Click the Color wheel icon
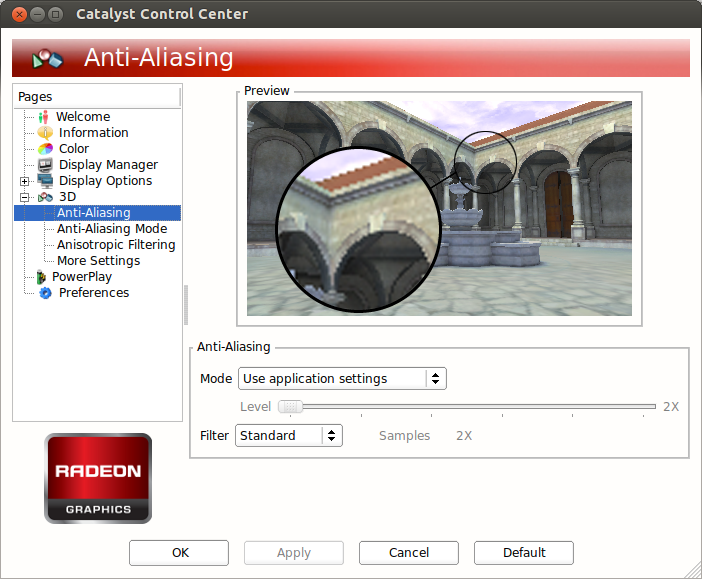Viewport: 702px width, 579px height. pos(45,149)
